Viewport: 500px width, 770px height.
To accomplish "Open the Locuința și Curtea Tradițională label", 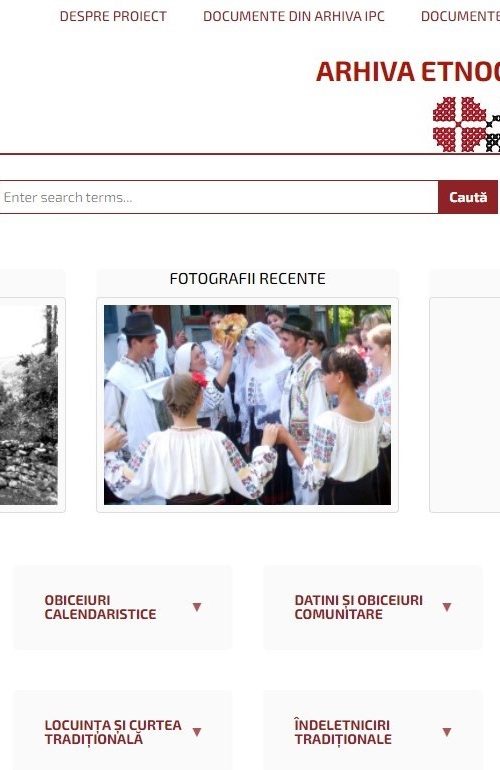I will [x=113, y=732].
